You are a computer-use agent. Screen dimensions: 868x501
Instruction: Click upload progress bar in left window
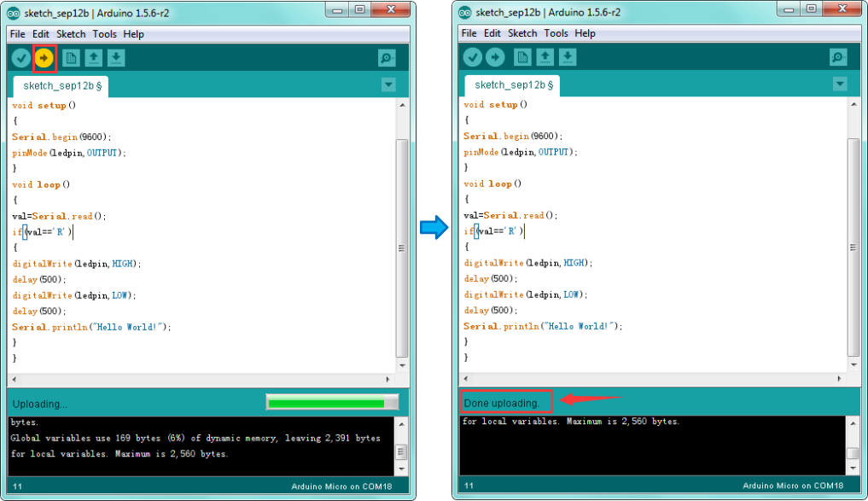click(332, 403)
